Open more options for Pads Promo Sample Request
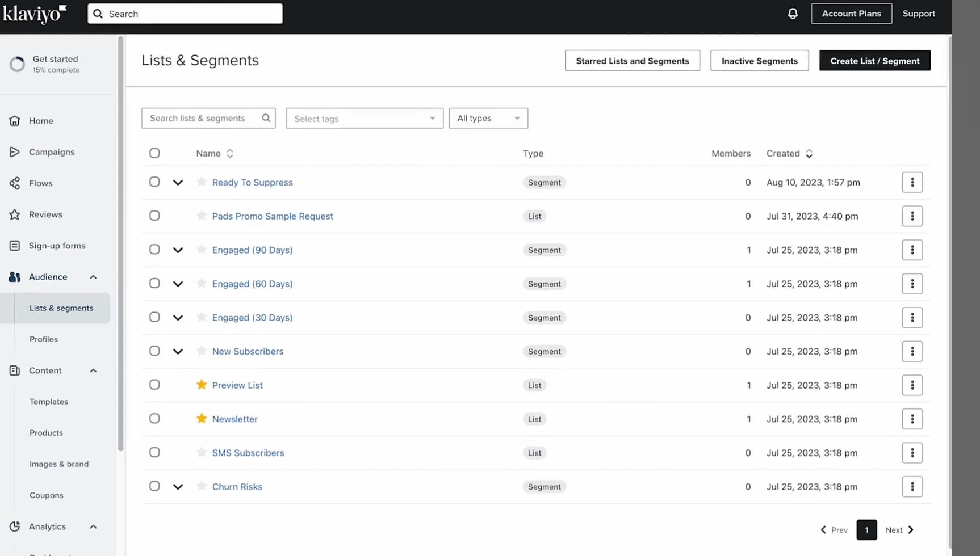 [x=912, y=216]
